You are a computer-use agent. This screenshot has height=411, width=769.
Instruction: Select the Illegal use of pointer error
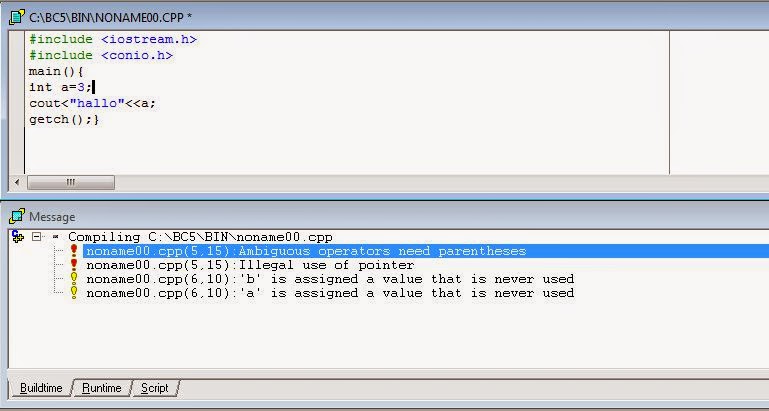point(250,265)
